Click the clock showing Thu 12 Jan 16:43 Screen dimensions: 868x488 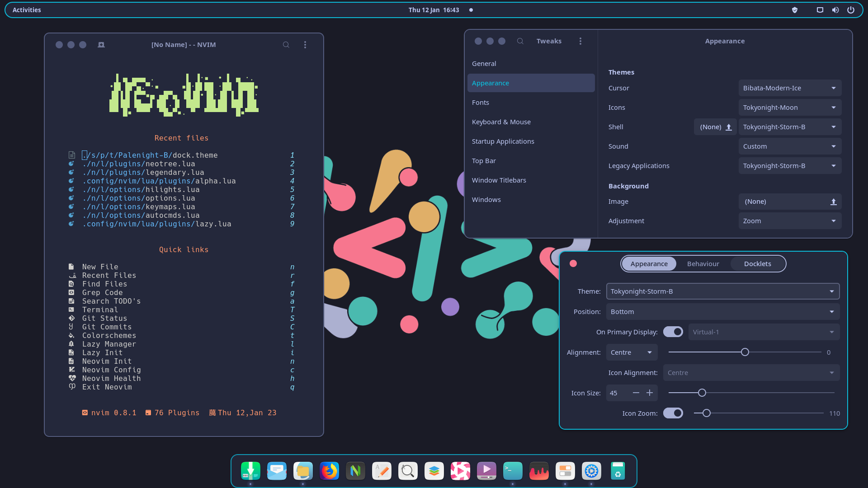[x=434, y=10]
